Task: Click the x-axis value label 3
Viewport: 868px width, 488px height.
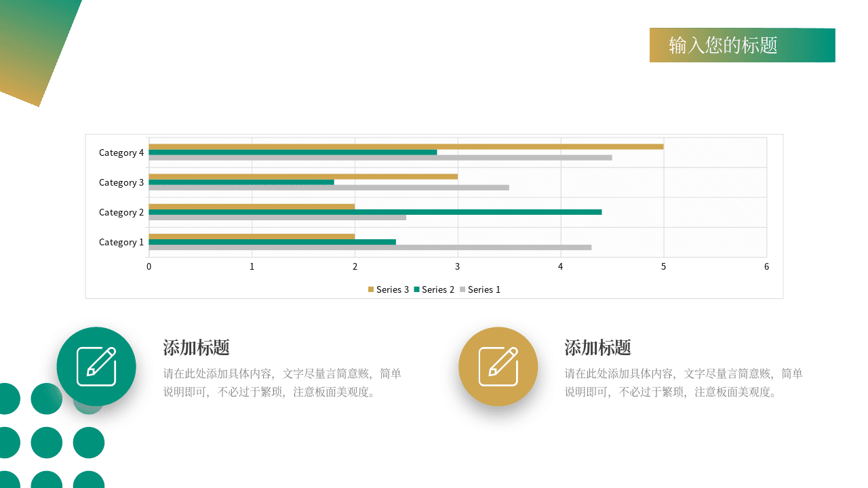Action: pyautogui.click(x=458, y=266)
